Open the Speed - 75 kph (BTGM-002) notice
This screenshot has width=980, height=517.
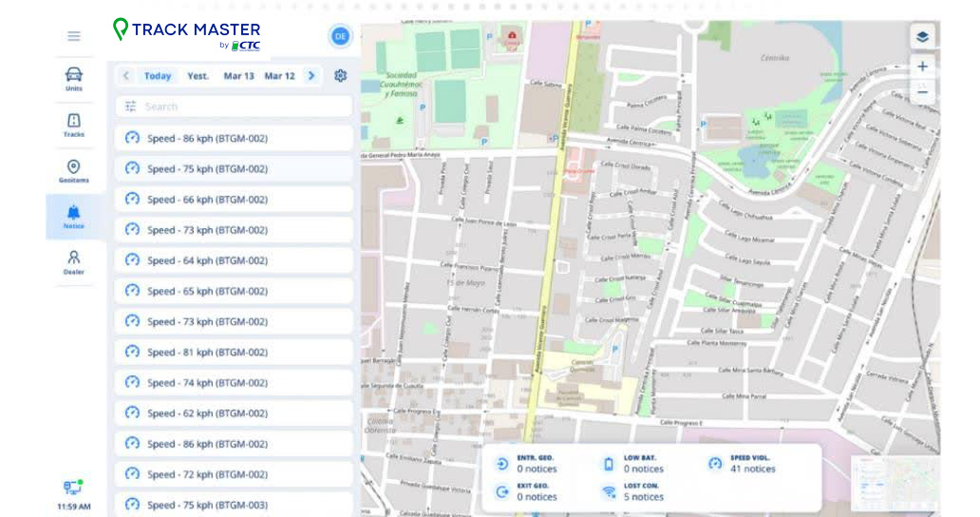tap(234, 169)
